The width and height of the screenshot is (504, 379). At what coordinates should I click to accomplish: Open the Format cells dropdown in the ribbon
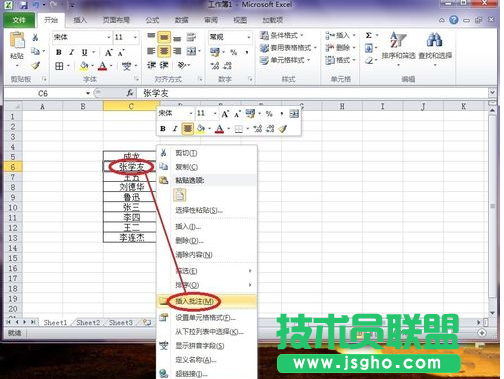click(x=340, y=60)
